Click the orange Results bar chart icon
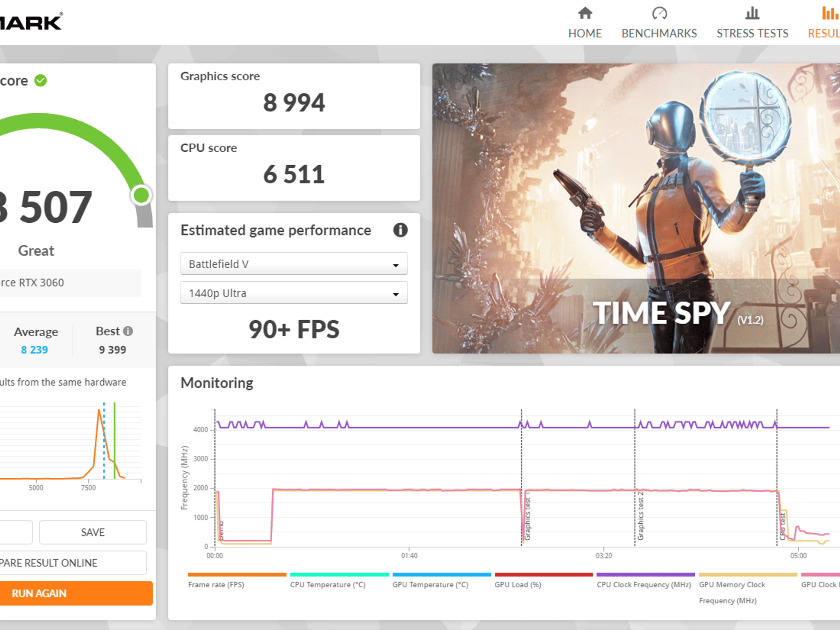Screen dimensions: 840x630 (830, 13)
